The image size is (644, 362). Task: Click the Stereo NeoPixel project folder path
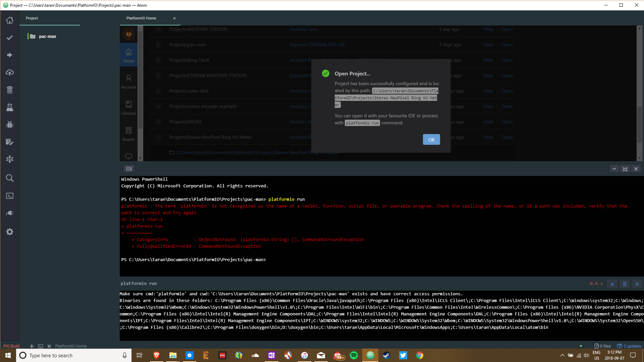257,153
